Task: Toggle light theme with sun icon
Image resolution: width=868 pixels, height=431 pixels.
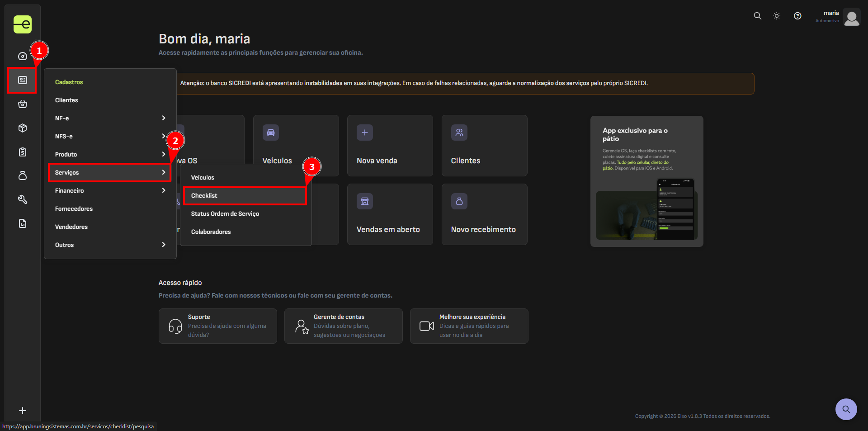Action: tap(777, 16)
